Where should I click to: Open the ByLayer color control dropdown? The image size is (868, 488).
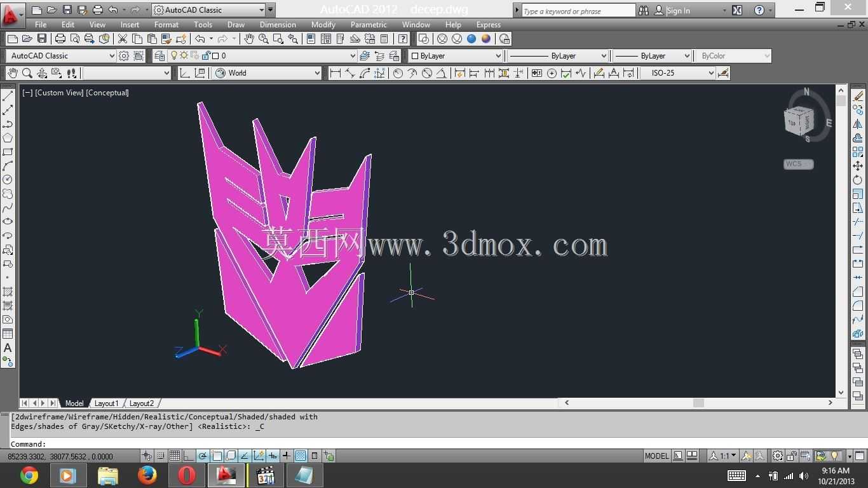[498, 56]
